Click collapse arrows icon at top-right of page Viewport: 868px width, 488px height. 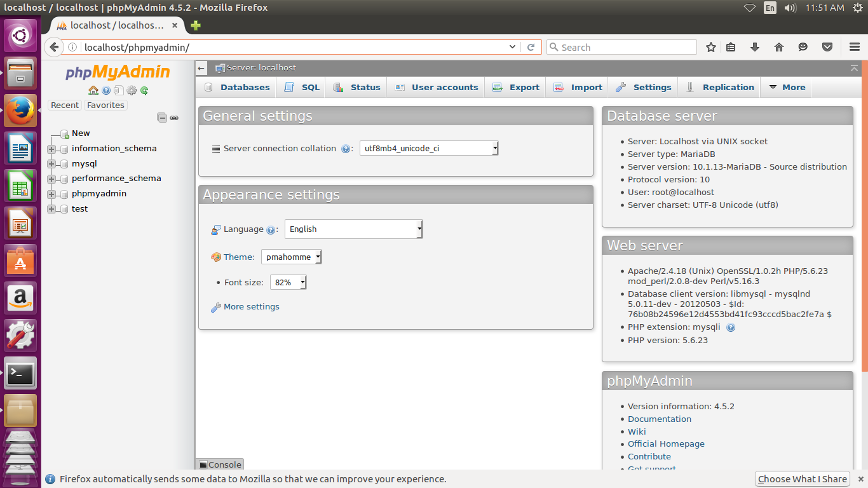pyautogui.click(x=855, y=68)
